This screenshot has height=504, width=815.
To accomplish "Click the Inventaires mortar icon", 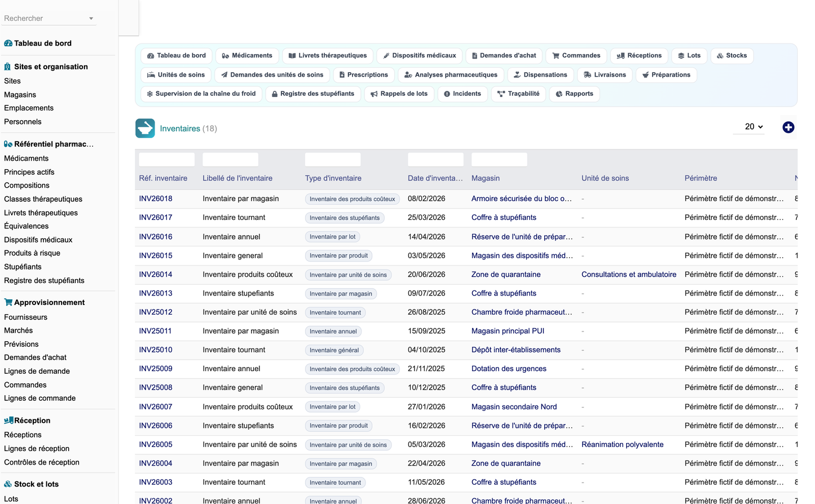I will (145, 129).
